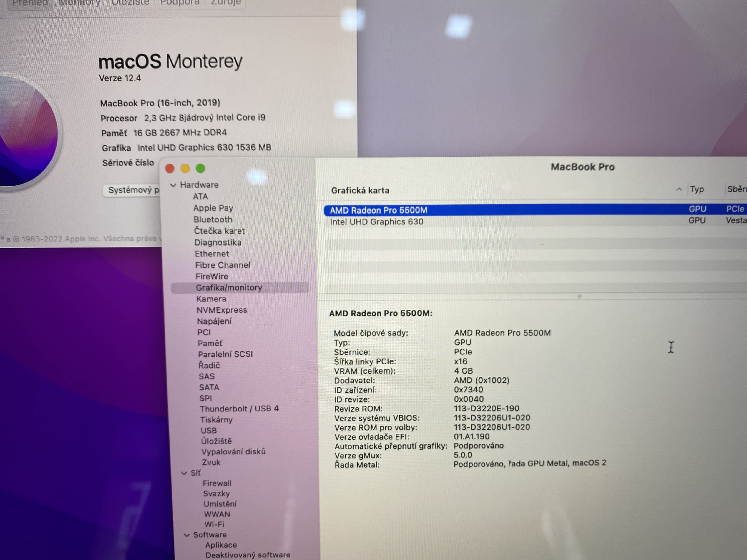Select NVMExpress in the sidebar
Screen dimensions: 747x560
222,310
